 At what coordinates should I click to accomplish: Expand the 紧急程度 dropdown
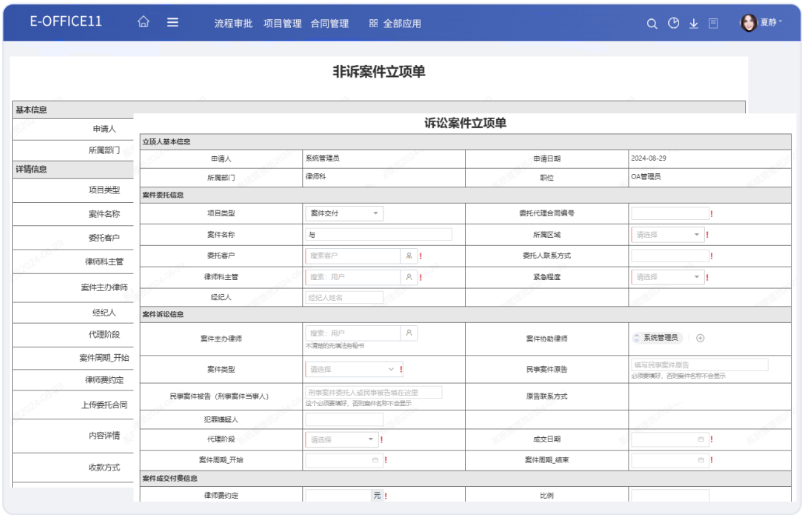click(667, 277)
